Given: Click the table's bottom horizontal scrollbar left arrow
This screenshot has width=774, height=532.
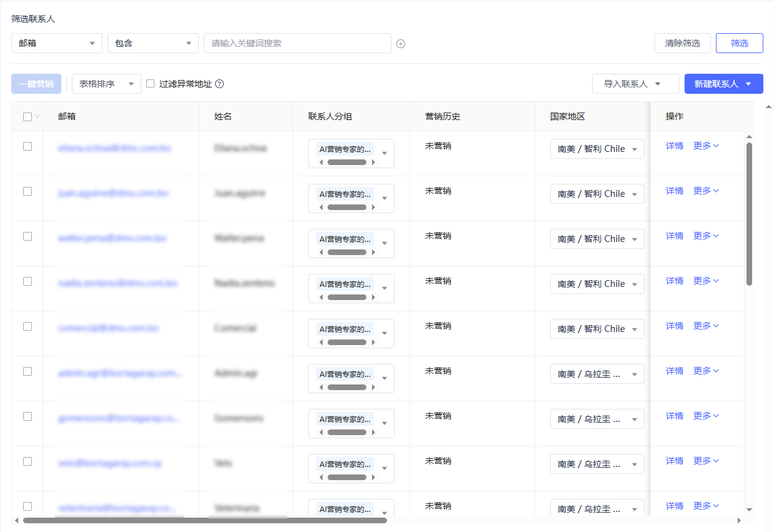Looking at the screenshot, I should [16, 520].
